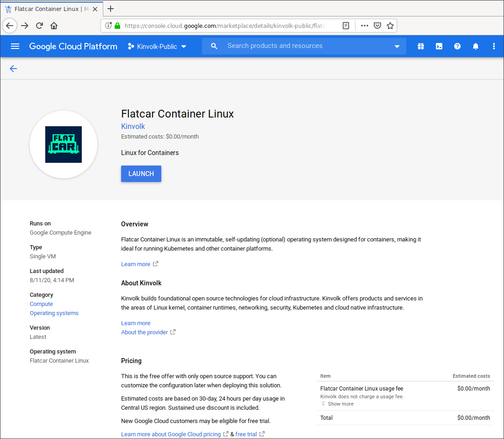Viewport: 504px width, 439px height.
Task: Launch the Flatcar Container Linux solution
Action: coord(141,174)
